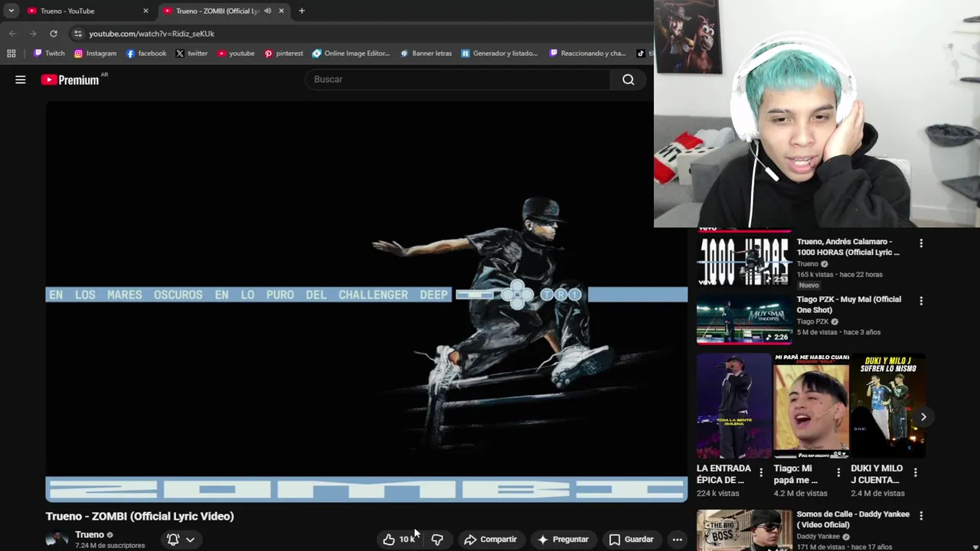This screenshot has height=551, width=980.
Task: Click the video title ZOMBI text
Action: click(x=139, y=517)
